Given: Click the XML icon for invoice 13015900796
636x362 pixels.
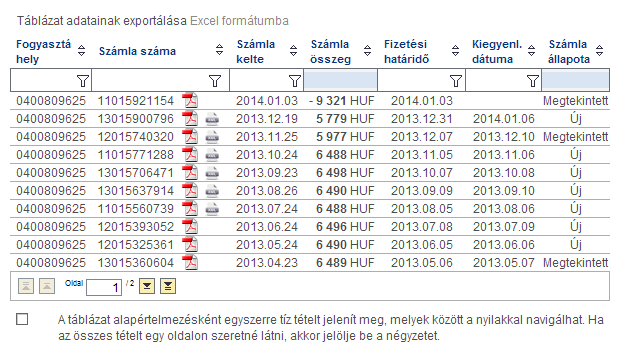Looking at the screenshot, I should [x=212, y=119].
